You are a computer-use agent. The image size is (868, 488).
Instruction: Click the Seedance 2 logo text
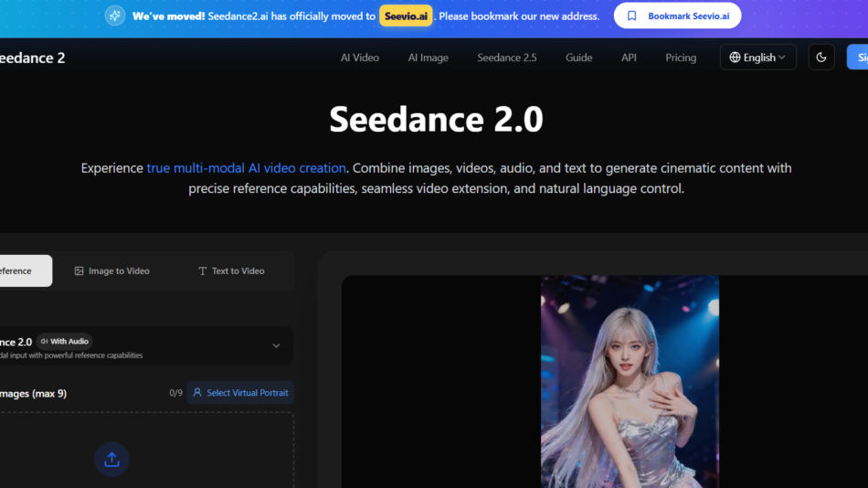[x=32, y=58]
